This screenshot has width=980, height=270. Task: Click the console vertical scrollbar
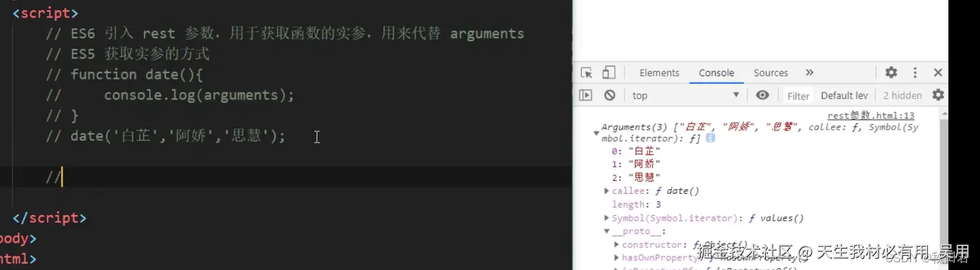[944, 189]
